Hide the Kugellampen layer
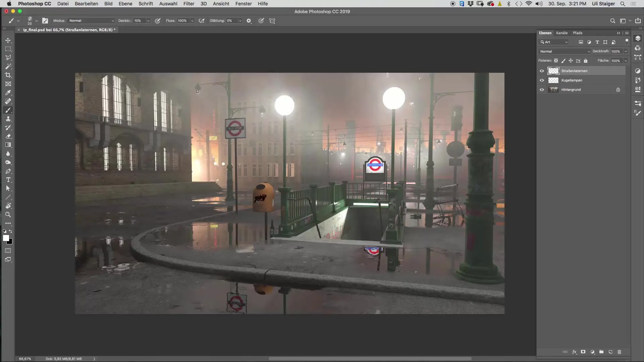Image resolution: width=644 pixels, height=362 pixels. [x=542, y=80]
